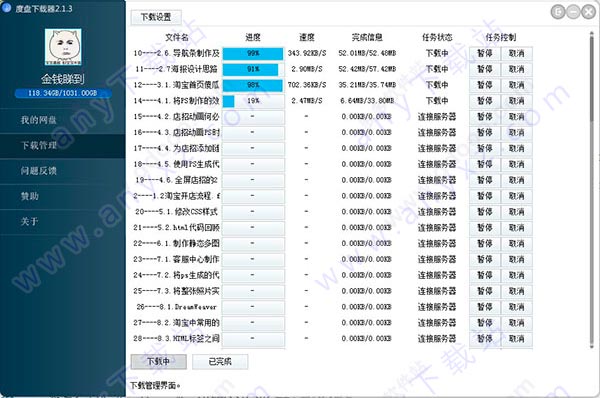
Task: Switch to the 已完成 tab
Action: 220,362
